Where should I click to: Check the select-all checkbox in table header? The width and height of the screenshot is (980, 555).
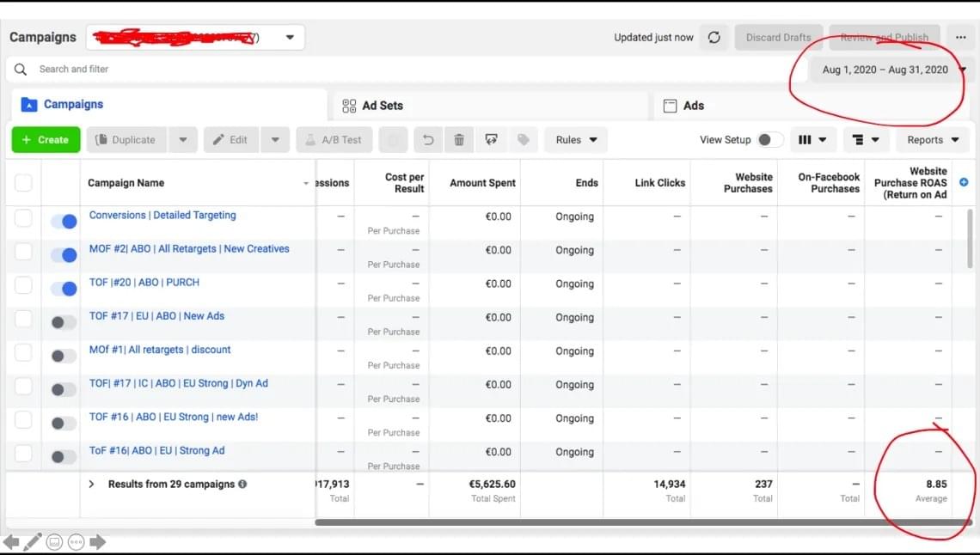[23, 183]
